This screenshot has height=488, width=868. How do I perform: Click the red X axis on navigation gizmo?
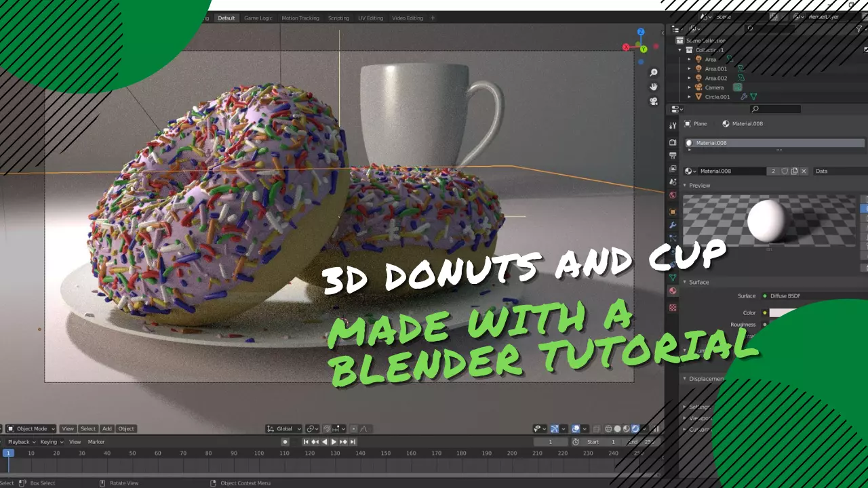pyautogui.click(x=627, y=47)
